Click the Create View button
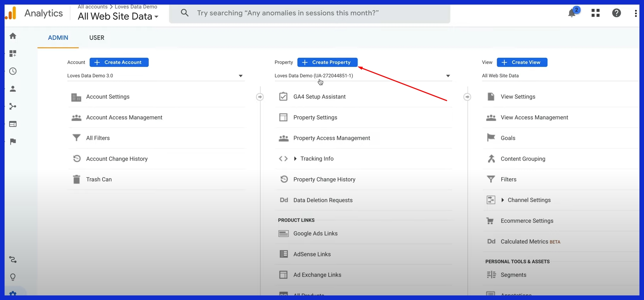The width and height of the screenshot is (644, 300). [x=522, y=62]
